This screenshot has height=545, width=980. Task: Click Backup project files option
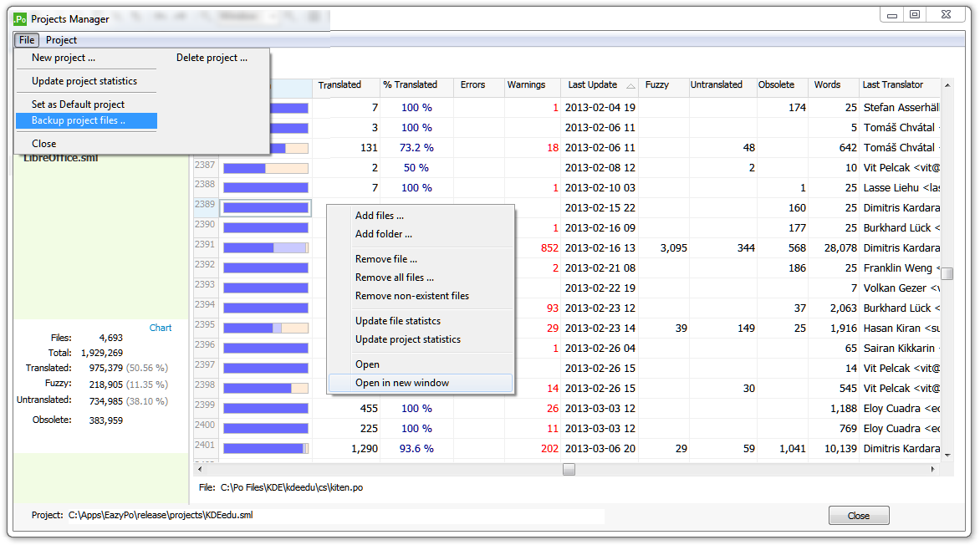click(x=79, y=121)
